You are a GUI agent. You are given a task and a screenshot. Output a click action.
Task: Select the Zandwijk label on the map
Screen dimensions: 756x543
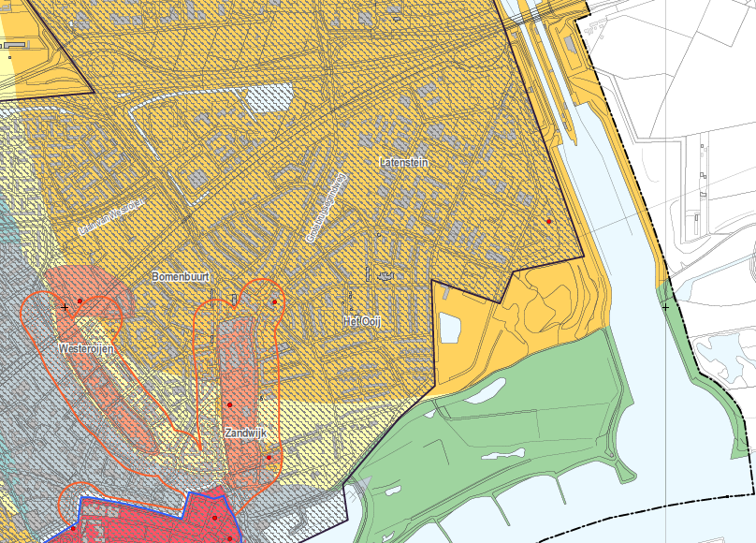pyautogui.click(x=245, y=434)
